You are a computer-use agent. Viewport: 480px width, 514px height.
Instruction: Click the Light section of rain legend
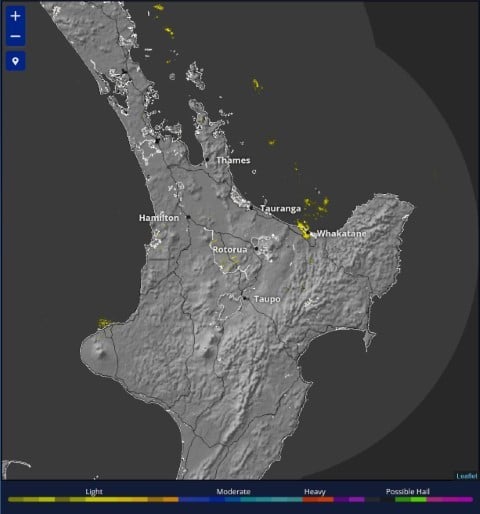93,499
